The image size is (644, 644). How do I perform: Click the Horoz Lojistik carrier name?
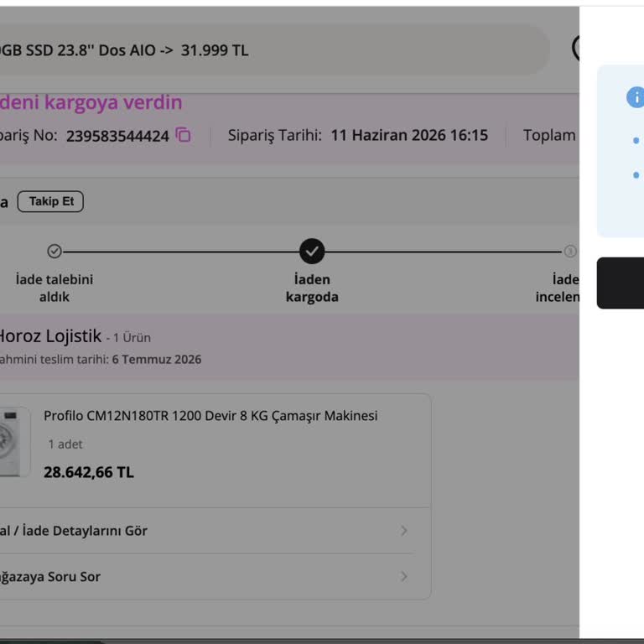click(x=49, y=336)
